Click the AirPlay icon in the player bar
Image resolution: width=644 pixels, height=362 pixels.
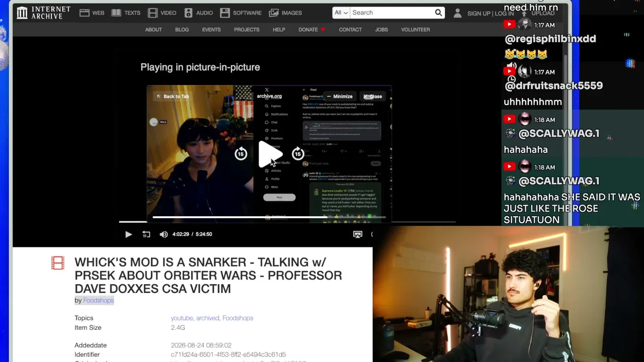pyautogui.click(x=358, y=234)
